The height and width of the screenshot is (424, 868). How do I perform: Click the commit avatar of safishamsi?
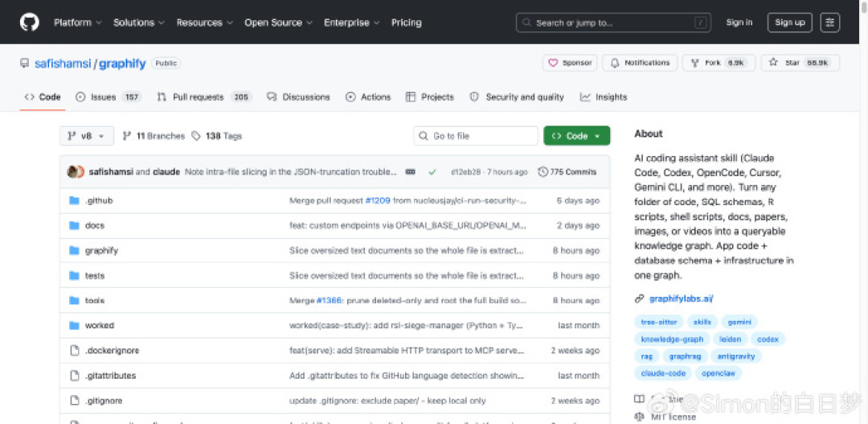pos(73,172)
